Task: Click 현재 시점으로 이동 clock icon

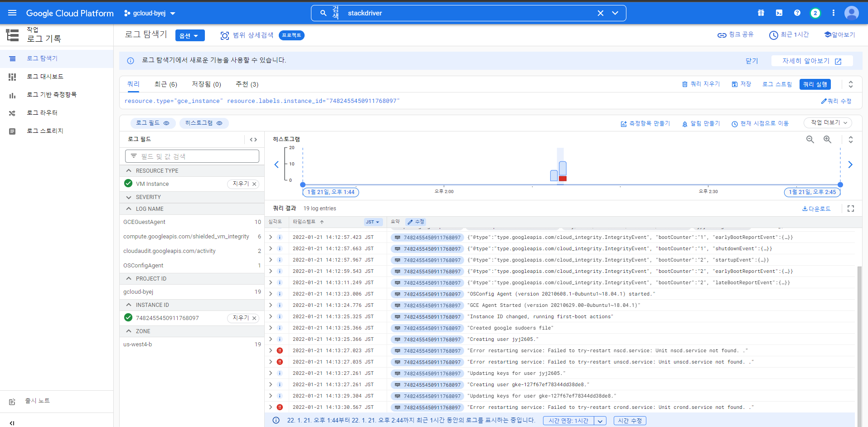Action: (x=735, y=124)
